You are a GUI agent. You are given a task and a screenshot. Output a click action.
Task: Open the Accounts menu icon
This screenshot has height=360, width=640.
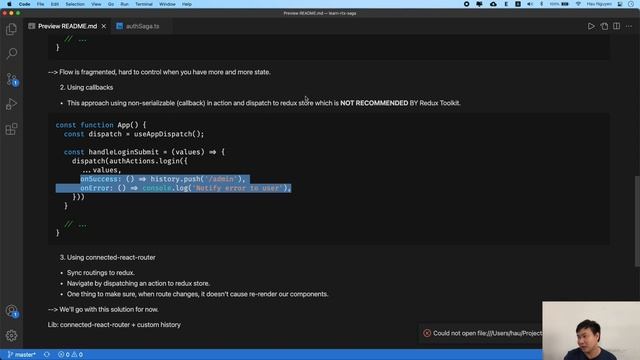(x=11, y=311)
